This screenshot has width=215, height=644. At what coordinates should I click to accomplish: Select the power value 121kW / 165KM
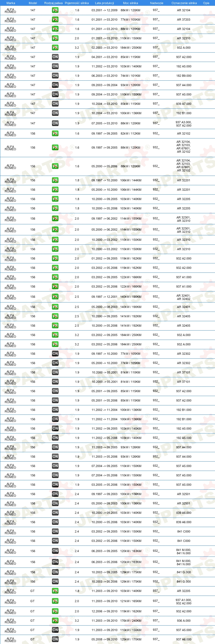point(131,601)
